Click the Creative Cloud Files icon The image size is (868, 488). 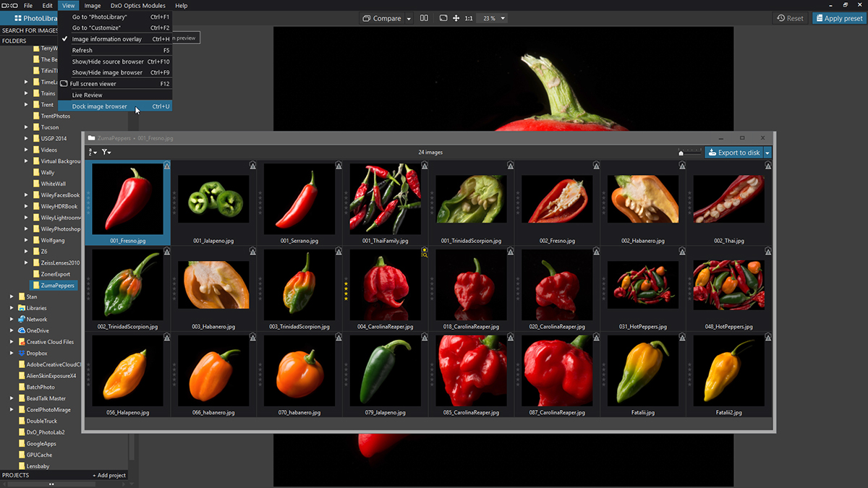point(22,342)
